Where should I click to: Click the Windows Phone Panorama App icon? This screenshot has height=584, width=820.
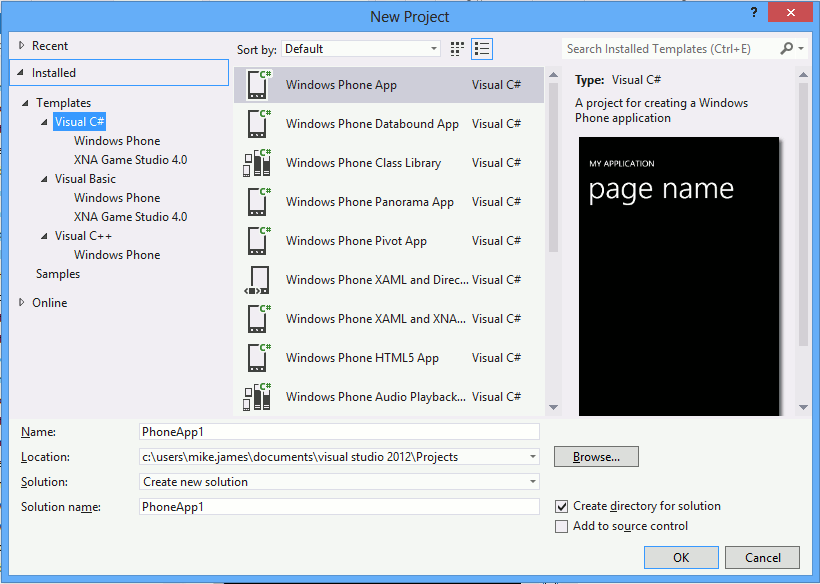258,202
